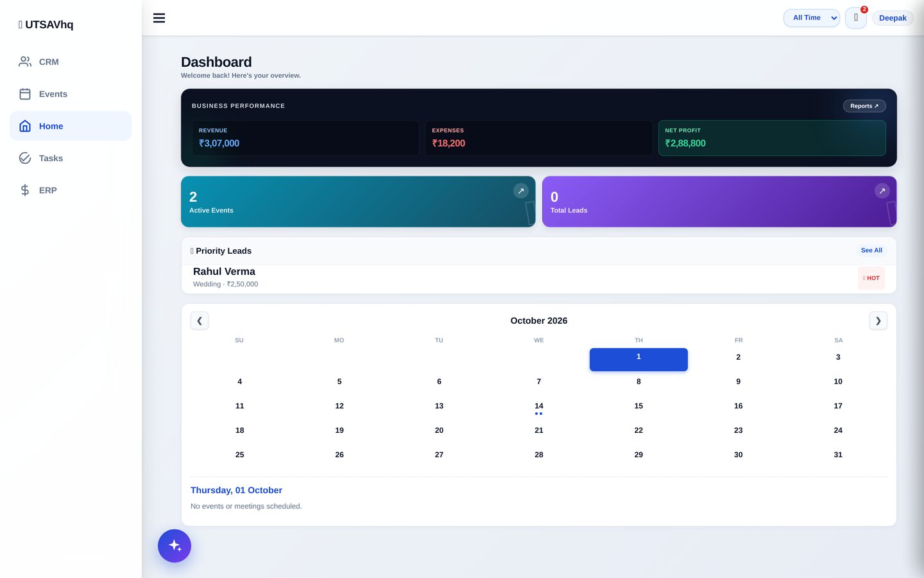
Task: Click the ERP dollar icon in sidebar
Action: [25, 190]
